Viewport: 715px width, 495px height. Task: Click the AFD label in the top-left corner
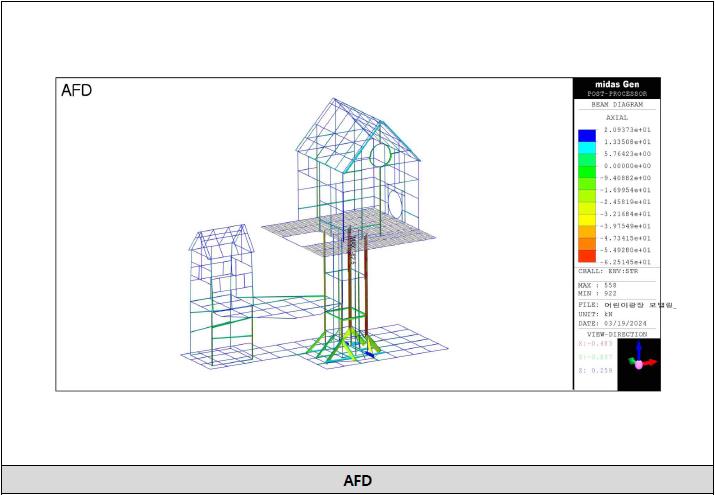coord(77,90)
